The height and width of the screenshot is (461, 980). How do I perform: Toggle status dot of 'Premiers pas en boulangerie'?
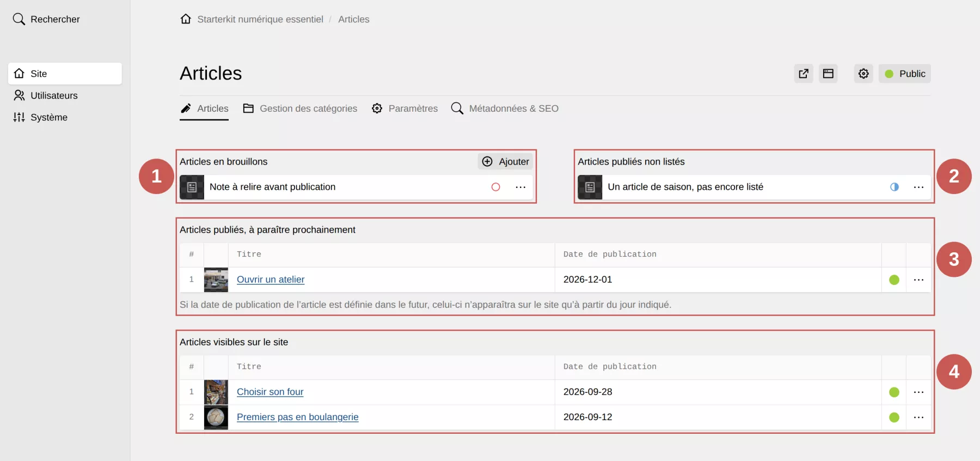[x=894, y=417]
